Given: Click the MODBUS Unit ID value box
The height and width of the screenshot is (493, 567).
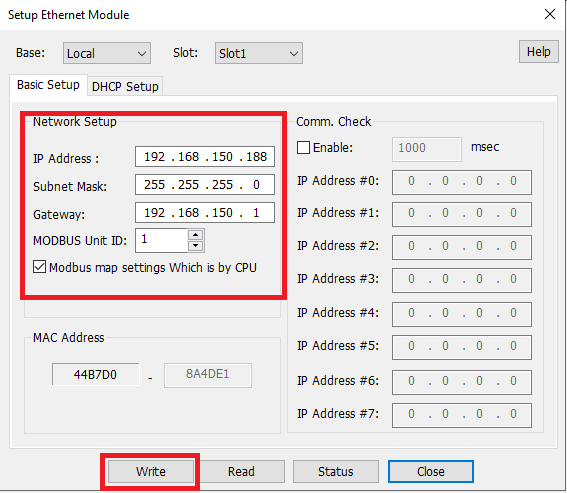Looking at the screenshot, I should (x=162, y=240).
